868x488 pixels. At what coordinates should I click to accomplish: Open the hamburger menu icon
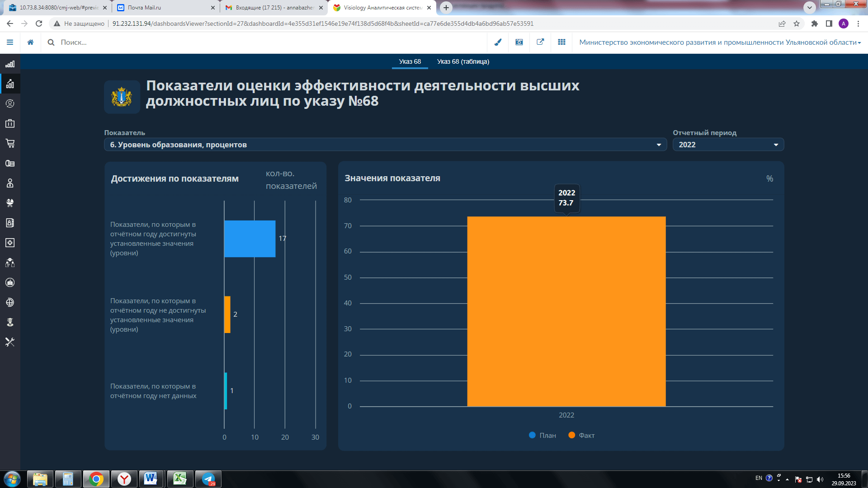(10, 42)
